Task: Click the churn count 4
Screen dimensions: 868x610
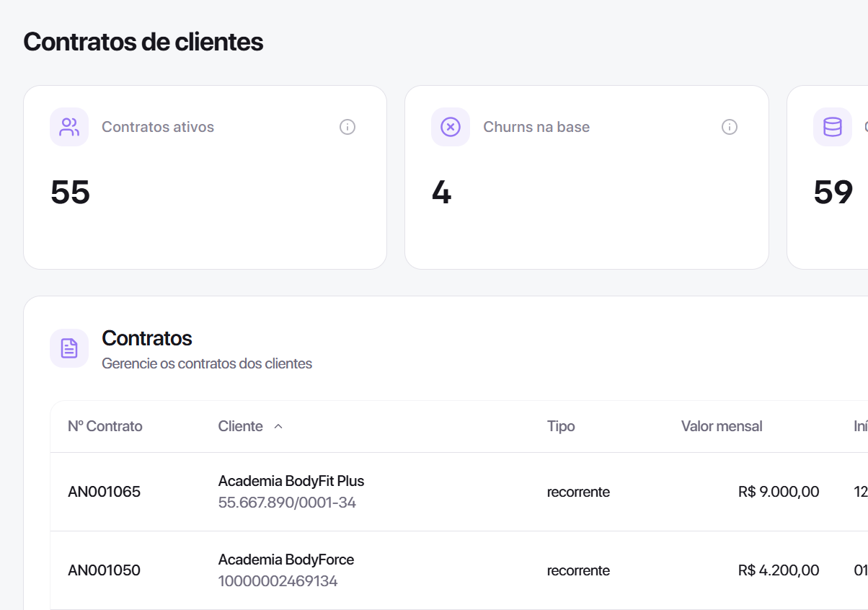Action: click(441, 193)
